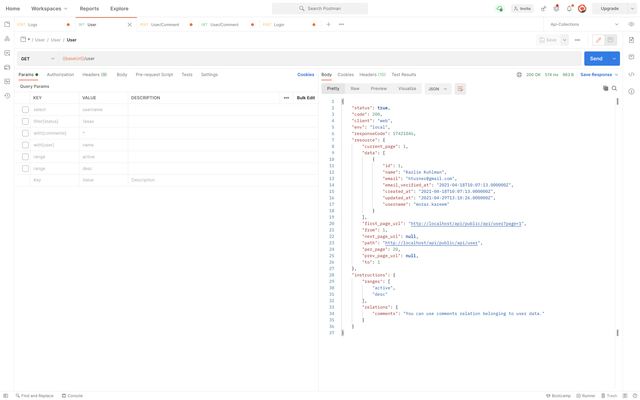The image size is (640, 400).
Task: Open the Send button dropdown arrow
Action: [x=614, y=59]
